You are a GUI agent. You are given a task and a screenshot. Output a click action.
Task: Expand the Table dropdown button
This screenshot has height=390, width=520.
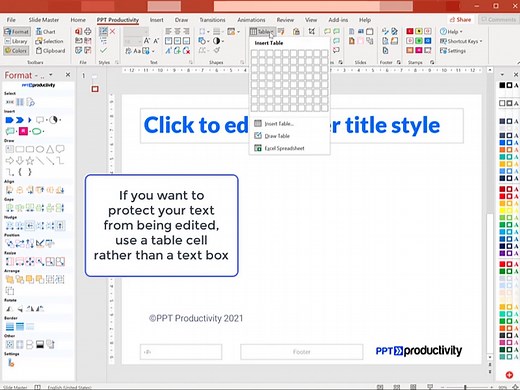click(262, 32)
